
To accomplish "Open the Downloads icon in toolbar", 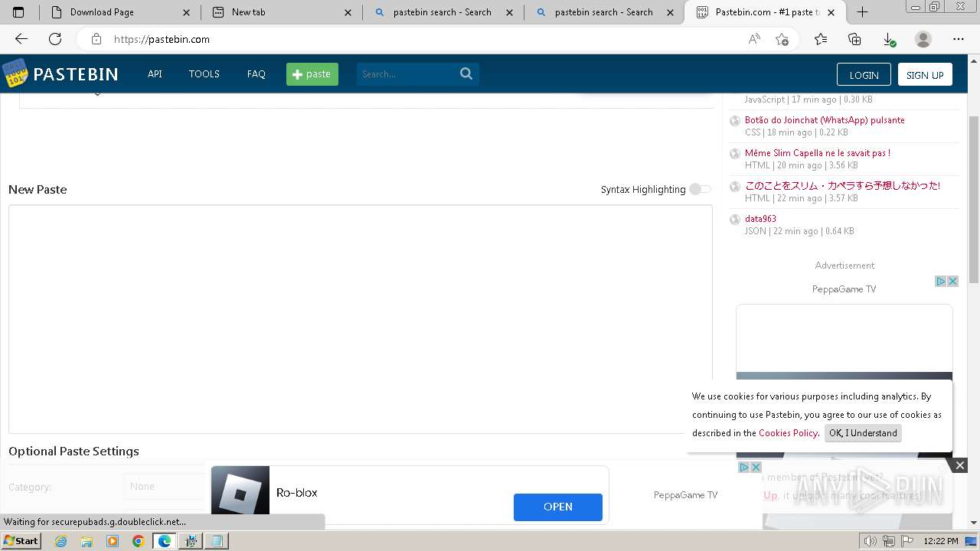I will pos(889,39).
